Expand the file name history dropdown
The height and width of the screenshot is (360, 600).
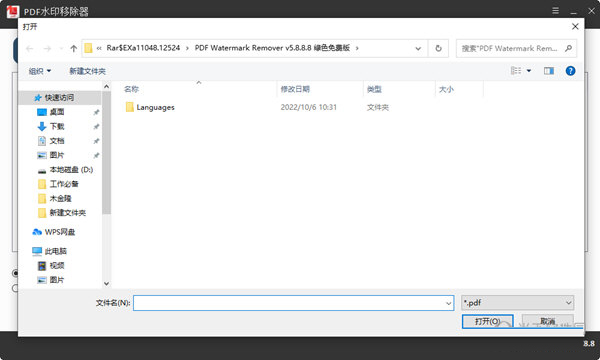click(448, 303)
